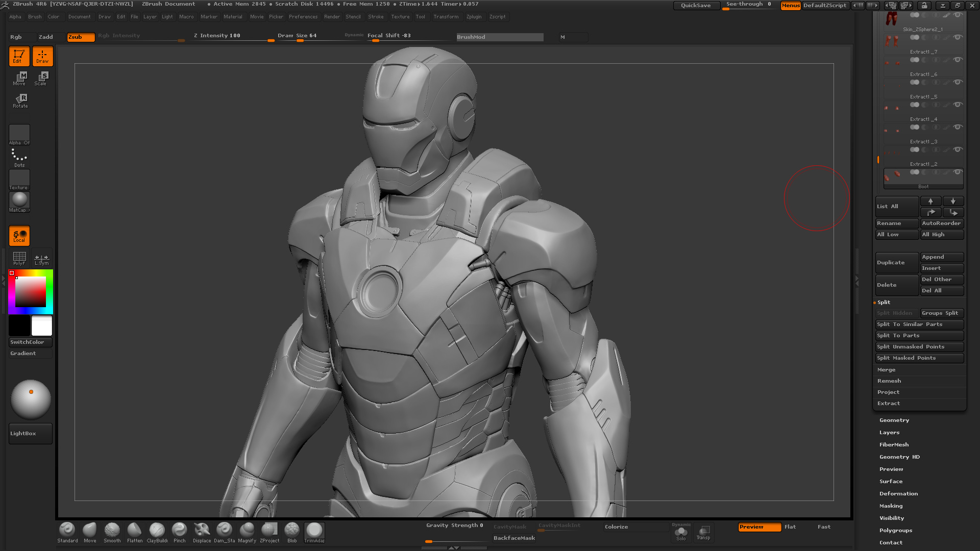Click Split To Parts button

pyautogui.click(x=920, y=336)
